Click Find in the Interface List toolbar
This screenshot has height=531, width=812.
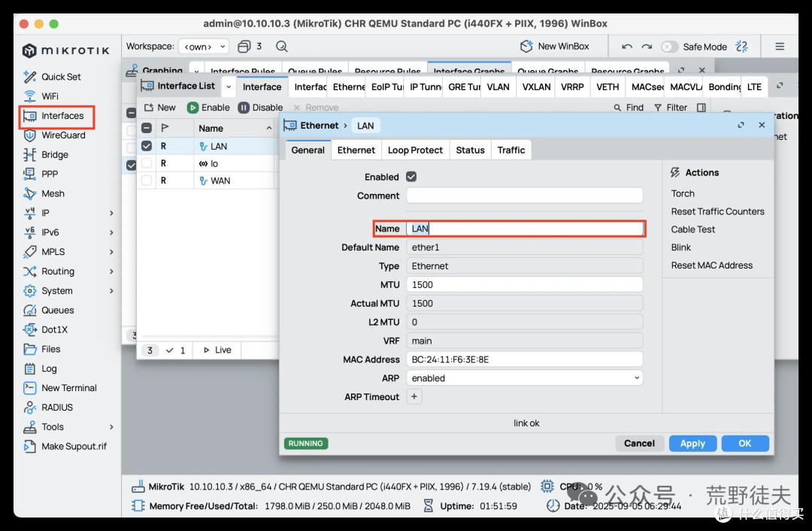(x=629, y=108)
